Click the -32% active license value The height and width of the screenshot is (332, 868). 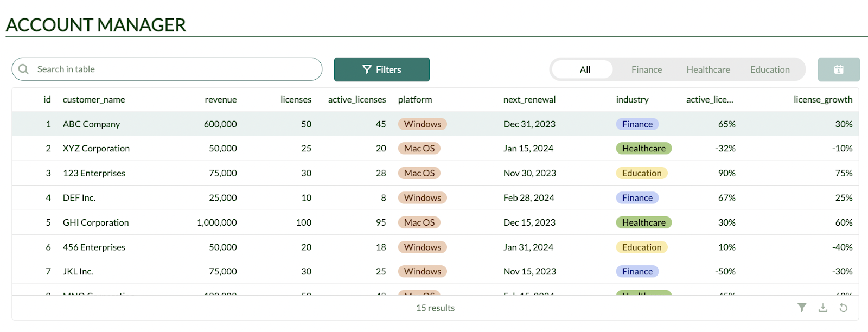click(x=725, y=149)
